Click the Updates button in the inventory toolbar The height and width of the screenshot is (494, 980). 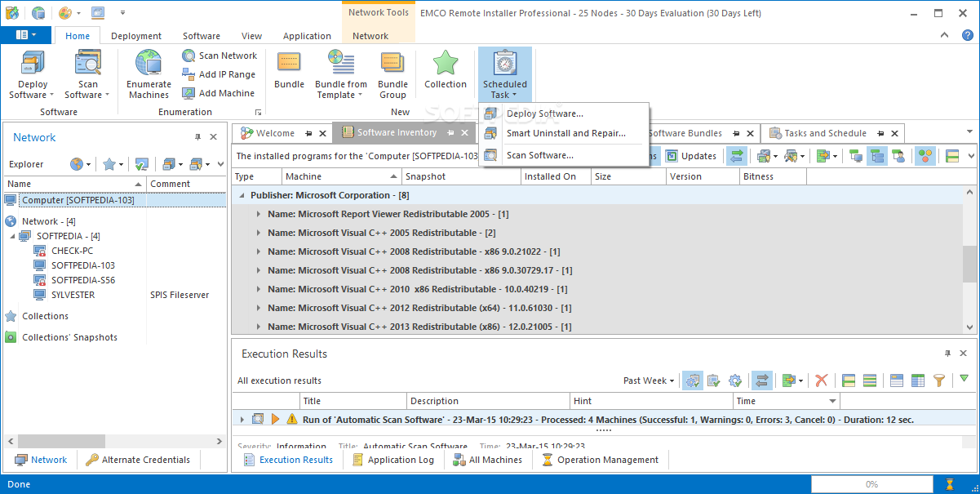pyautogui.click(x=691, y=156)
